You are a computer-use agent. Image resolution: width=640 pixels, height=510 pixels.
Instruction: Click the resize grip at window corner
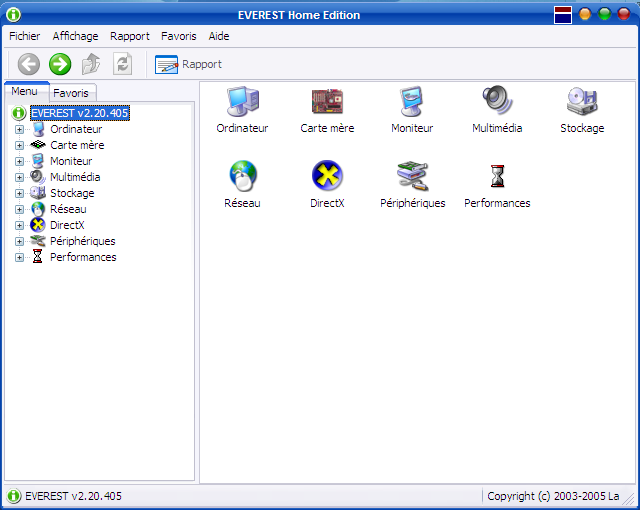(x=629, y=499)
